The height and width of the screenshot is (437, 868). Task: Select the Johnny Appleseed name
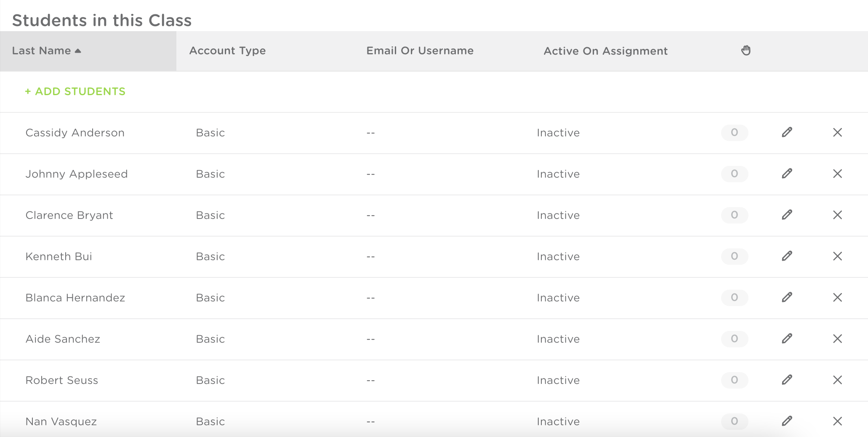tap(77, 174)
